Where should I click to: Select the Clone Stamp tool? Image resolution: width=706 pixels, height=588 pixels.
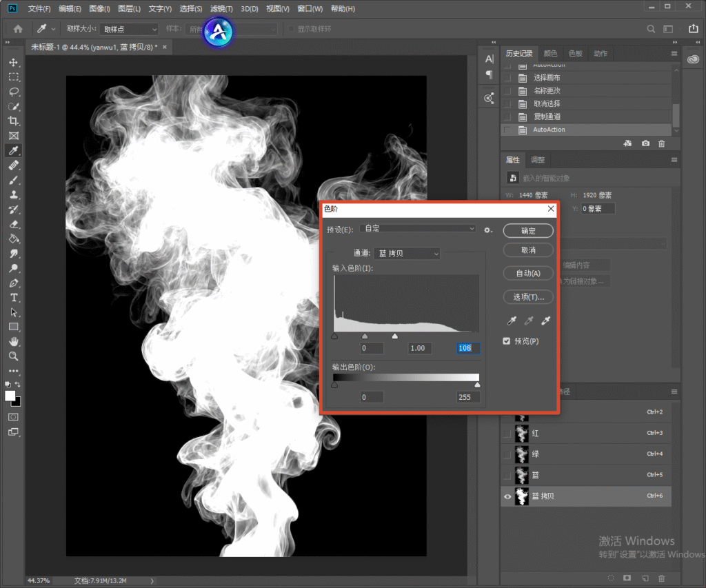[x=14, y=194]
